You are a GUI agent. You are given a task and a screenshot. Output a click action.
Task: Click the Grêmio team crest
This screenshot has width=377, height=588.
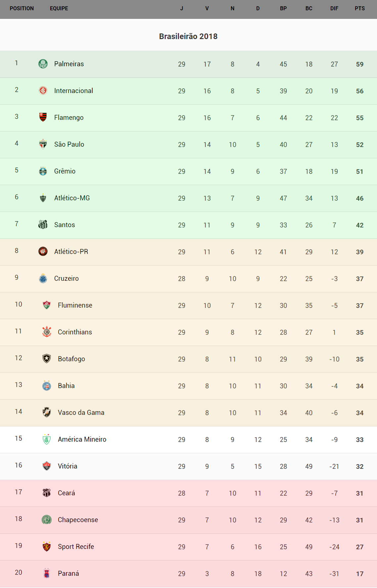(43, 171)
